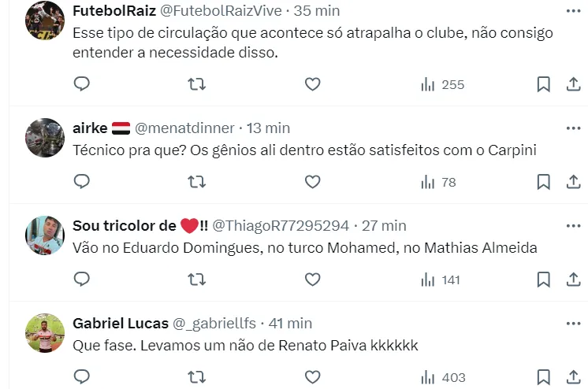Open the 35 min timestamp link
This screenshot has width=588, height=389.
[316, 11]
